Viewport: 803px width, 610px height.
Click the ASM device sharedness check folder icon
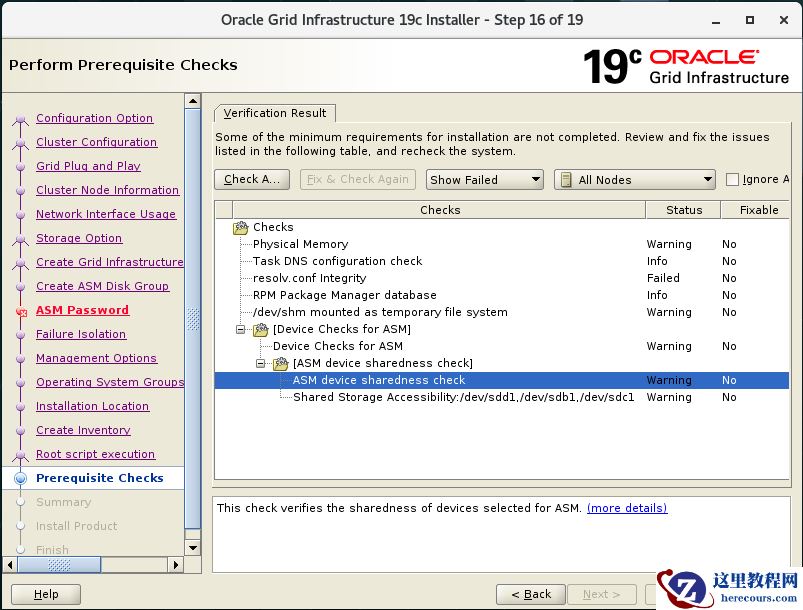(x=281, y=364)
